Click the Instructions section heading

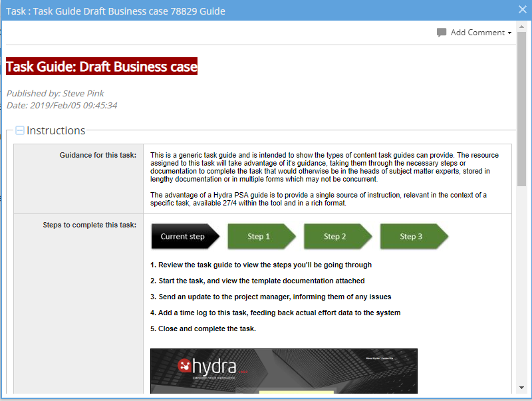click(56, 130)
